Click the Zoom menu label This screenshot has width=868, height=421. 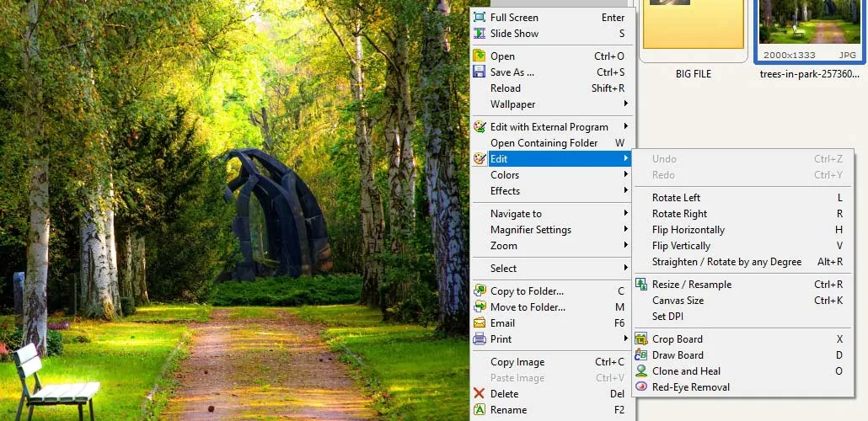504,246
